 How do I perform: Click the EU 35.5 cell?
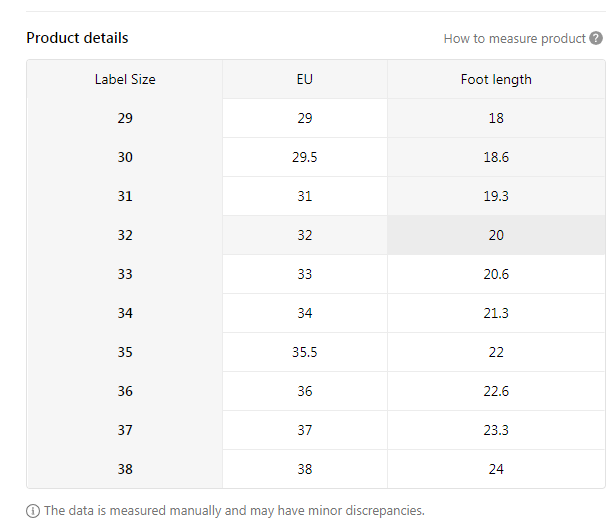click(305, 352)
